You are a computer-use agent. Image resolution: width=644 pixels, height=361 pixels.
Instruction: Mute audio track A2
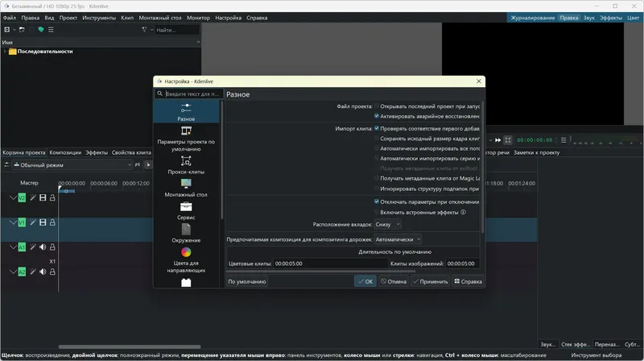point(43,272)
